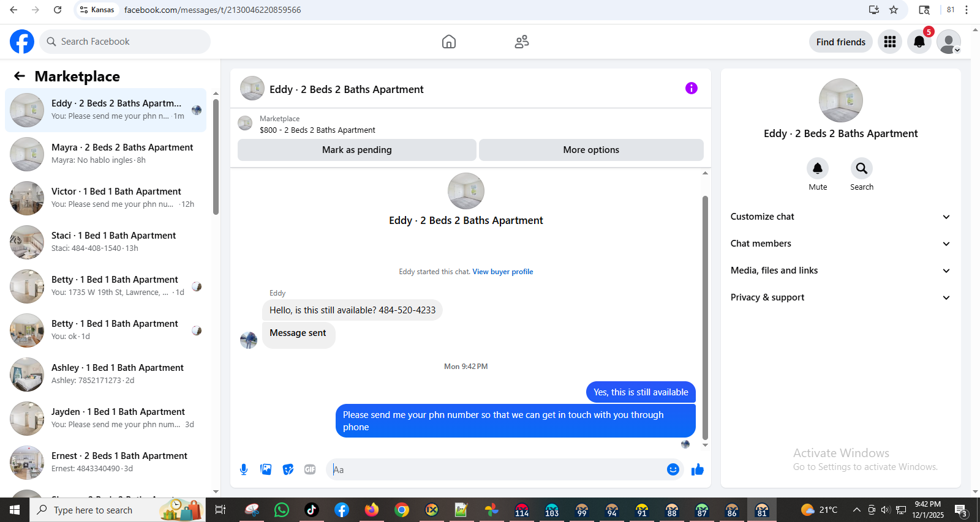Open the Chrome three-dot menu
The image size is (980, 522).
point(967,10)
